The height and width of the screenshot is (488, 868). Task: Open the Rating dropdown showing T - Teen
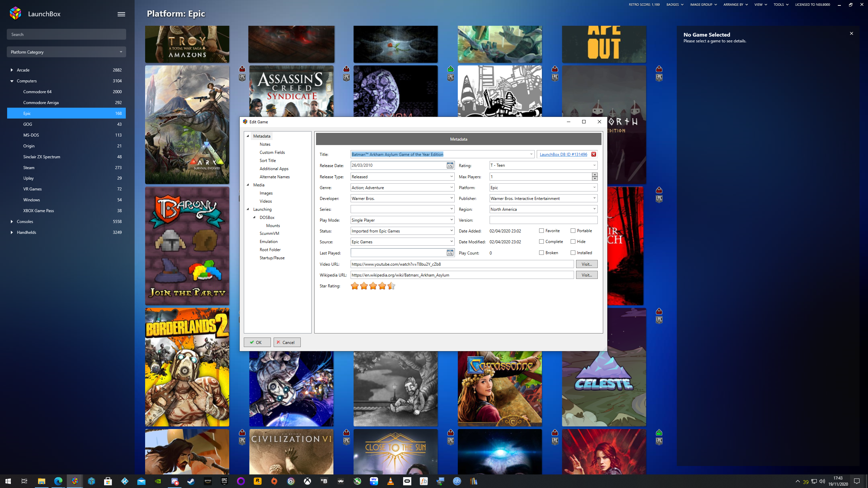[594, 165]
